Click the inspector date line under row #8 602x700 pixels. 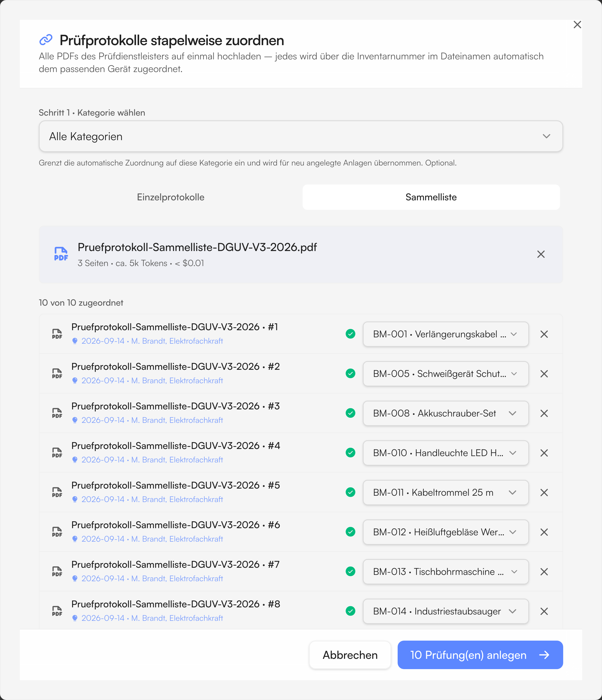[148, 618]
